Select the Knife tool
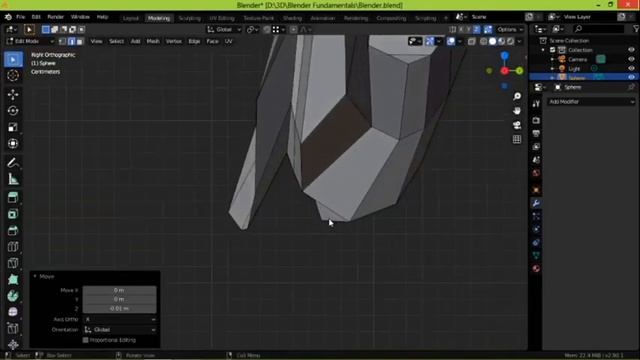 tap(13, 263)
